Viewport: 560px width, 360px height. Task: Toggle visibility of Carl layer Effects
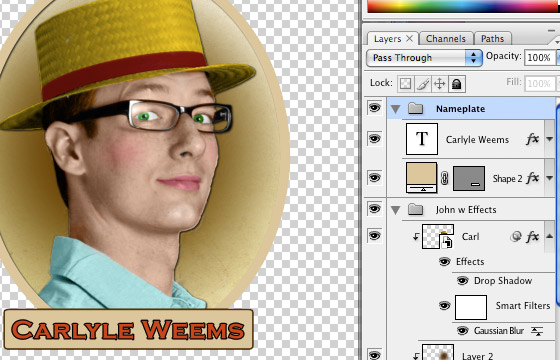444,262
